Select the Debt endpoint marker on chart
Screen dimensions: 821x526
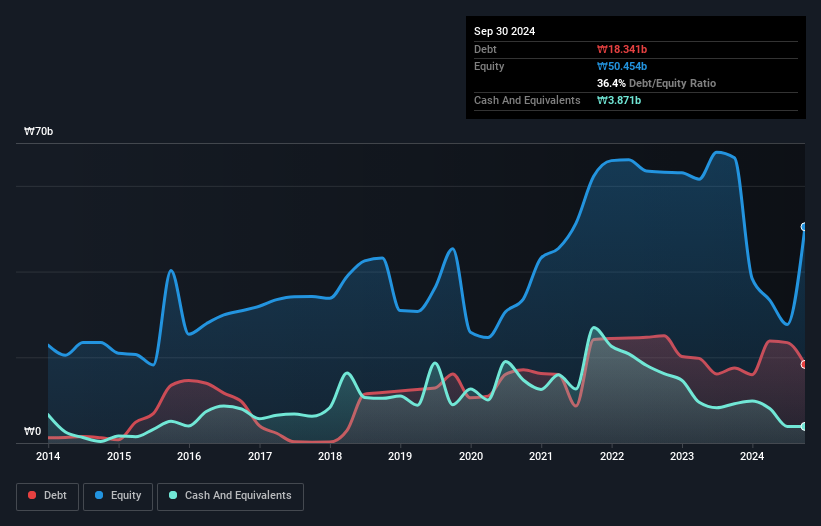click(804, 364)
